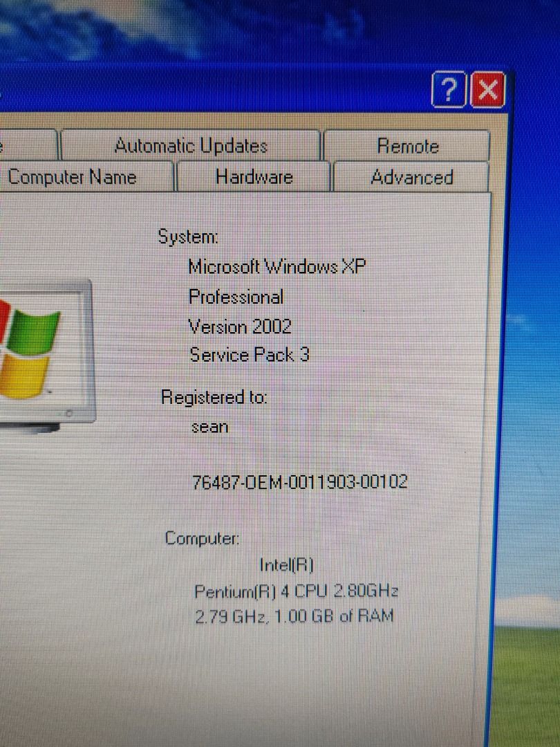The image size is (560, 747).
Task: Click the contextual Help question mark icon
Action: (x=448, y=90)
